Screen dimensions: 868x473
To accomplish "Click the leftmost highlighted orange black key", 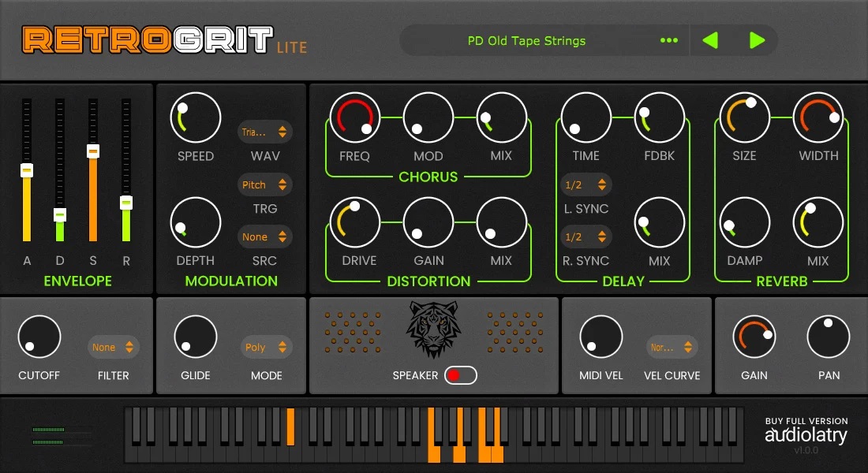I will pos(290,426).
